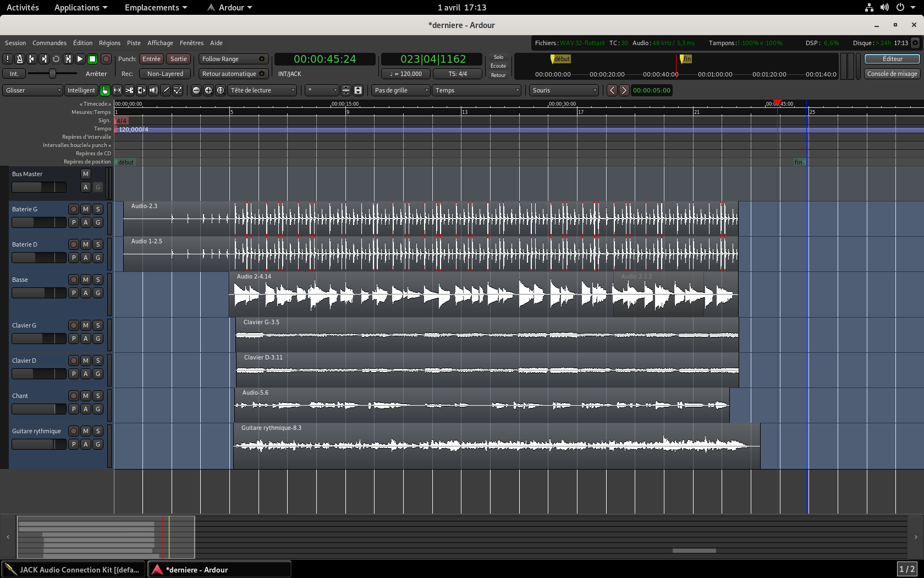Mute the Baterie G track
This screenshot has width=924, height=578.
click(86, 209)
